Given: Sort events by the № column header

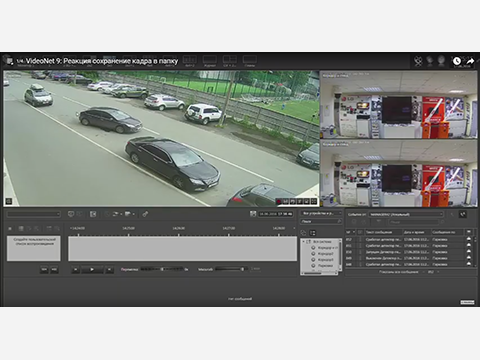Looking at the screenshot, I should tap(350, 232).
